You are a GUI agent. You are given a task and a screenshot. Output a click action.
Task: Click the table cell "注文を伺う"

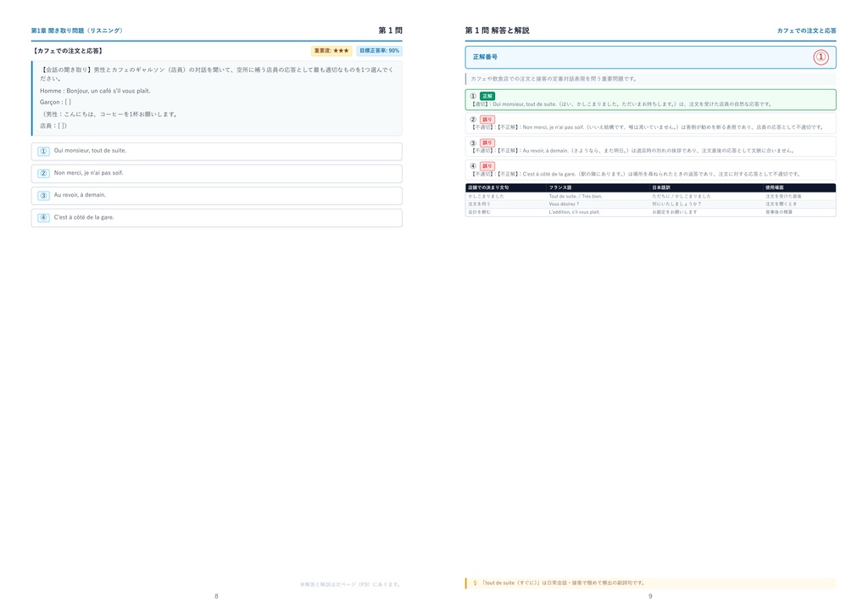[479, 204]
